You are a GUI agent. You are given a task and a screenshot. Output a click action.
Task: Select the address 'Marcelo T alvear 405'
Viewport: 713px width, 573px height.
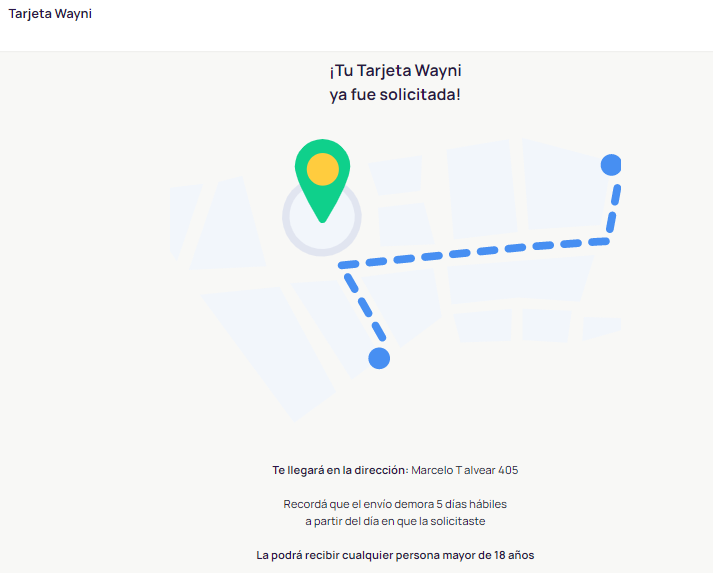click(x=465, y=470)
